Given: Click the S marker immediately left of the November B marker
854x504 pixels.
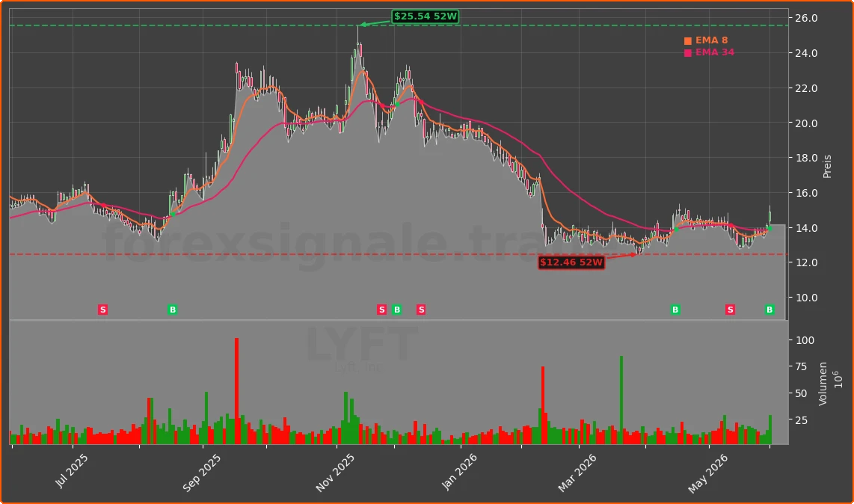Looking at the screenshot, I should [x=382, y=310].
